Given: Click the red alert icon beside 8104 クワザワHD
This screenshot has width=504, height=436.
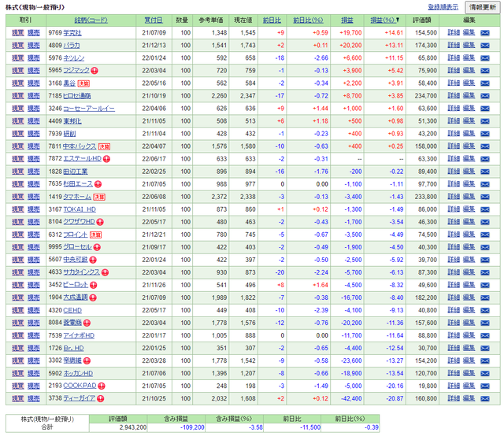Looking at the screenshot, I should click(x=100, y=222).
